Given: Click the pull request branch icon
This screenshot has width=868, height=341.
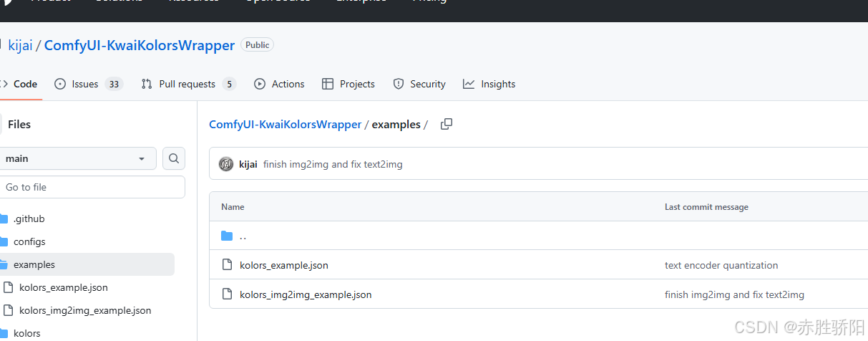Looking at the screenshot, I should (x=147, y=84).
